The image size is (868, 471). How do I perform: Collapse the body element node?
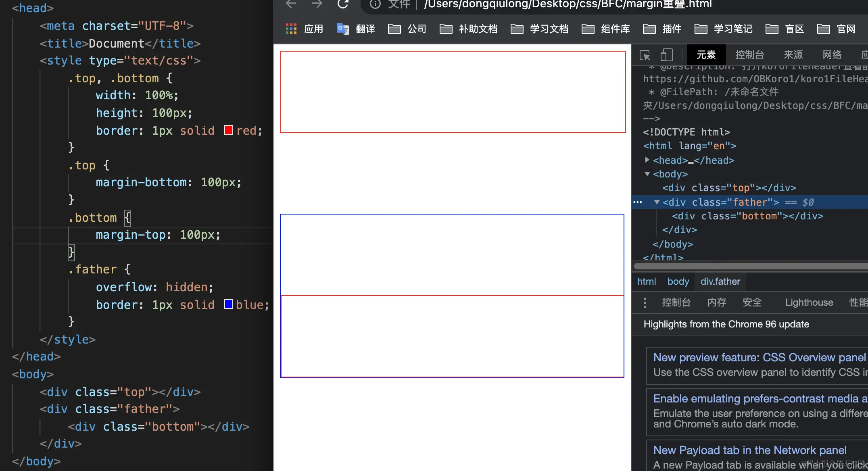point(647,174)
